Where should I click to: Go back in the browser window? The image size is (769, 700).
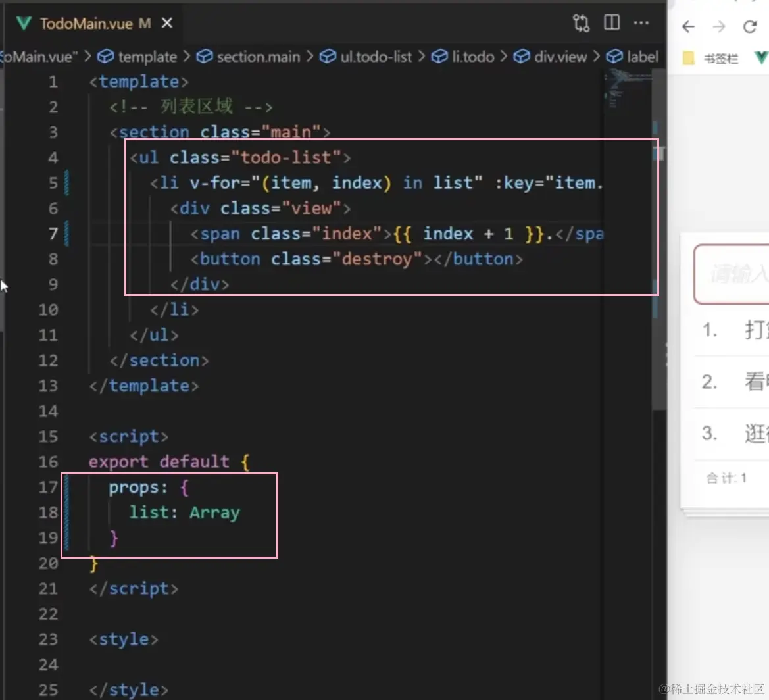tap(689, 26)
